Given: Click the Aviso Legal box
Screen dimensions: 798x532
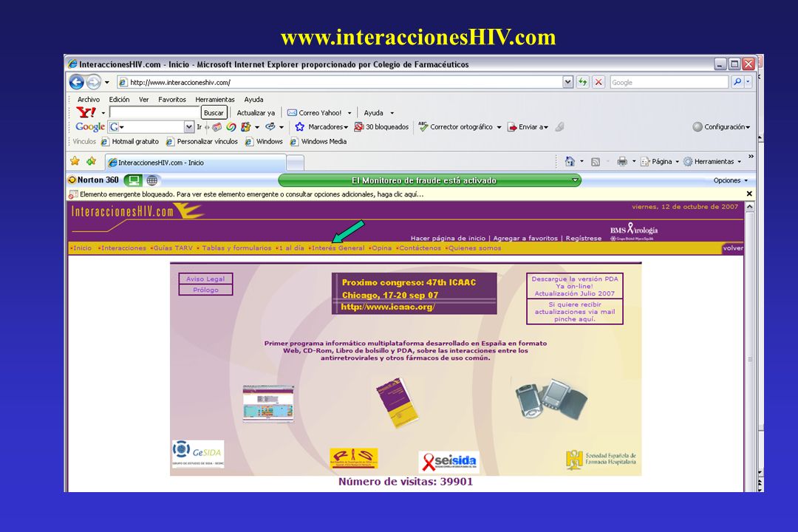Looking at the screenshot, I should pos(205,279).
